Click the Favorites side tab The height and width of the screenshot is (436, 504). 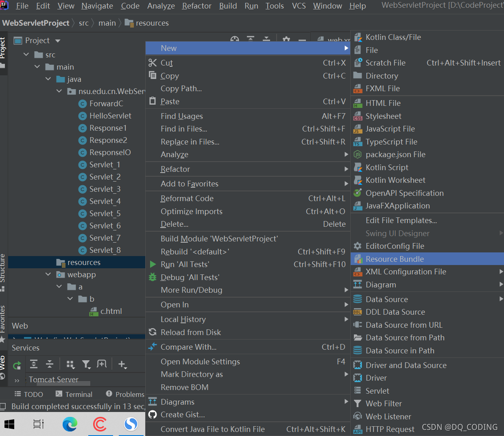3,323
